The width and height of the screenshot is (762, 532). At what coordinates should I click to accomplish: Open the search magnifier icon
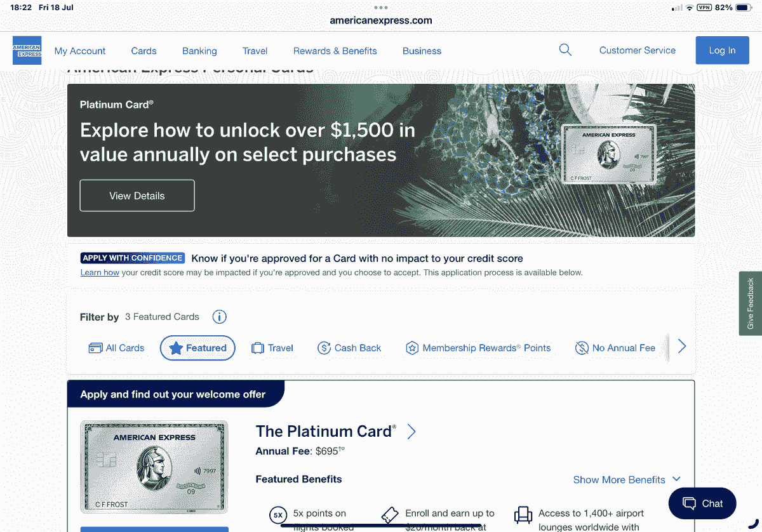click(x=565, y=50)
